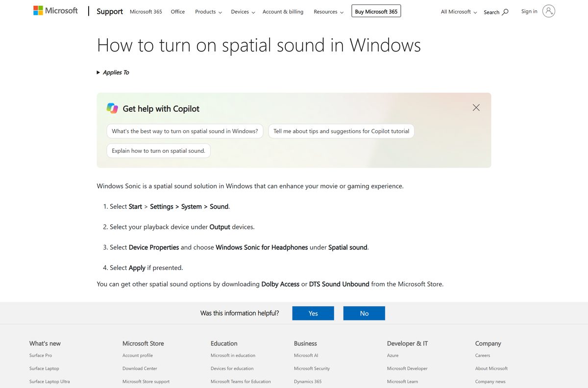
Task: Open the Microsoft Learn footer link
Action: [x=402, y=382]
